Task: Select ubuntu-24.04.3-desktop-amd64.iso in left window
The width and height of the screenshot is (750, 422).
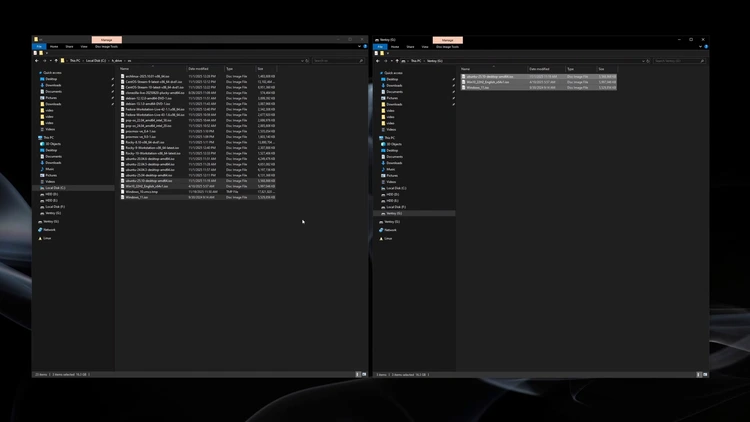Action: pyautogui.click(x=198, y=170)
